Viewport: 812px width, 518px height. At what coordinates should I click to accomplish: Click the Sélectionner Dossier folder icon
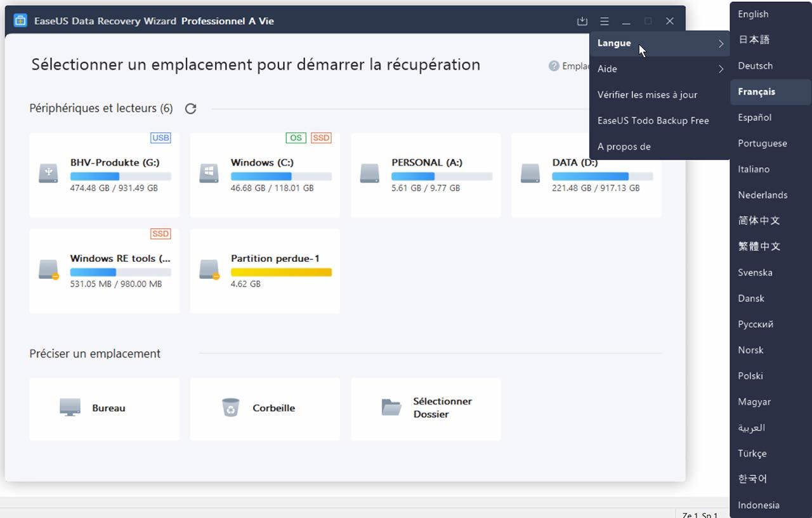pyautogui.click(x=391, y=407)
